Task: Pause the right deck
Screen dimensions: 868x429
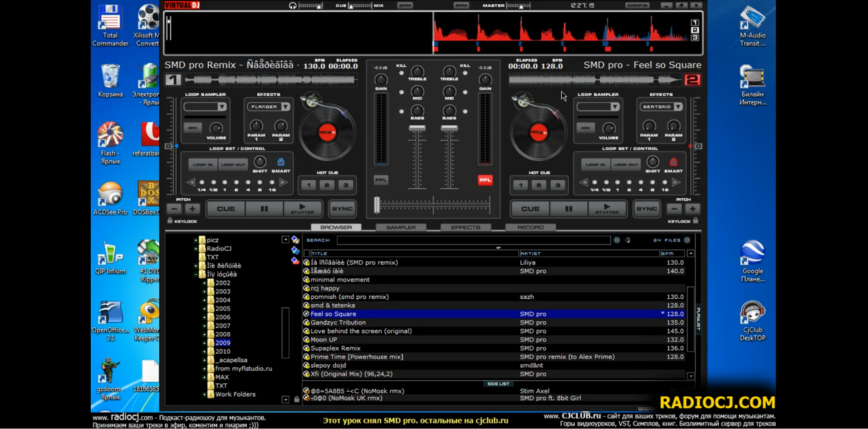Action: [568, 209]
